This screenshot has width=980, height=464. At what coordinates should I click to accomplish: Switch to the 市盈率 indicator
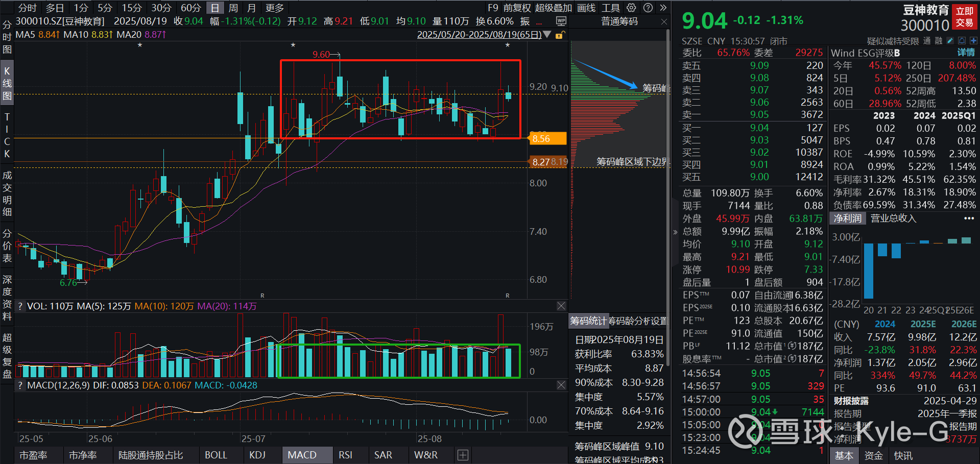(33, 455)
